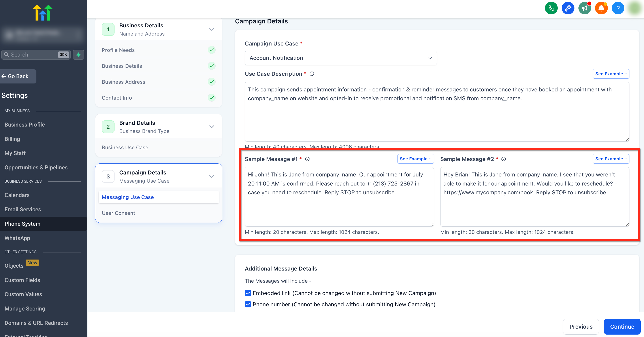
Task: Expand the Brand Details step chevron
Action: click(211, 127)
